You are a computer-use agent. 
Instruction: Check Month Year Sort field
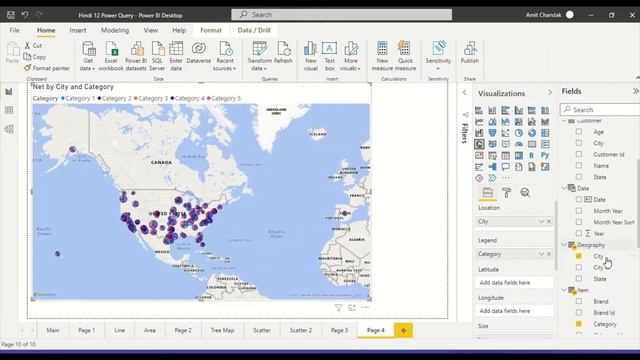pos(579,222)
